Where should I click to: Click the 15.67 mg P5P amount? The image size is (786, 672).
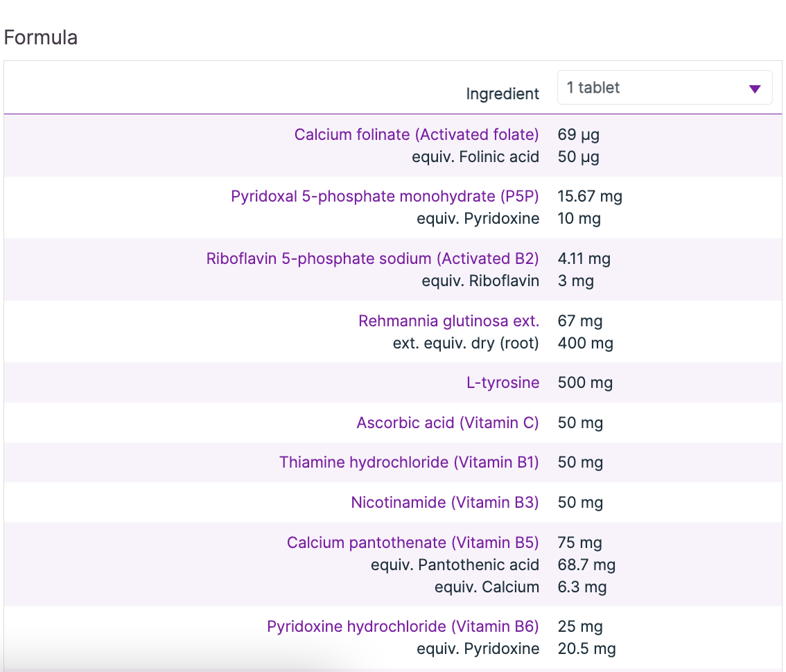point(590,197)
